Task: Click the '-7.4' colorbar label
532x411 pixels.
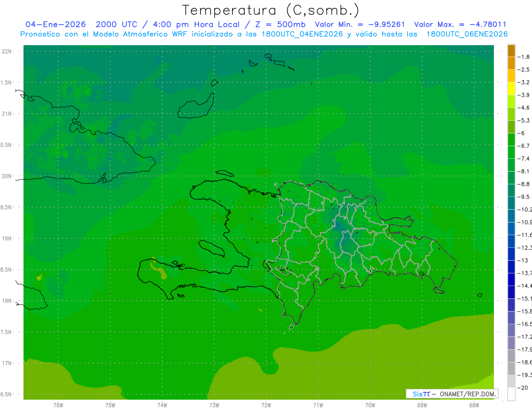Action: [x=524, y=158]
